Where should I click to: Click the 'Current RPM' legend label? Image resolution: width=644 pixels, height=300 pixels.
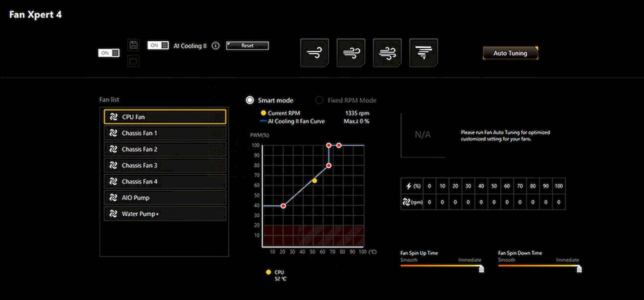[284, 113]
